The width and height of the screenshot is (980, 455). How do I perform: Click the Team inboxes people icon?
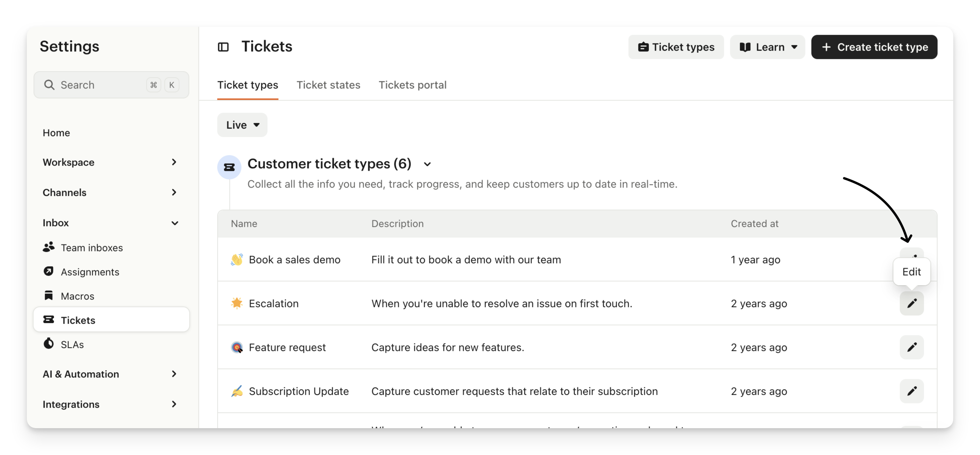48,247
